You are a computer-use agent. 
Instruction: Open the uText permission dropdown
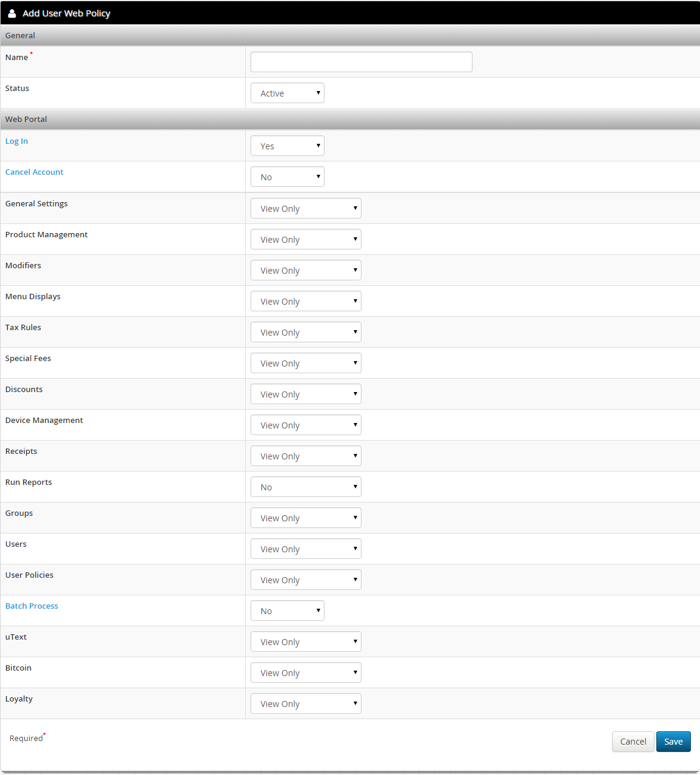[x=306, y=641]
